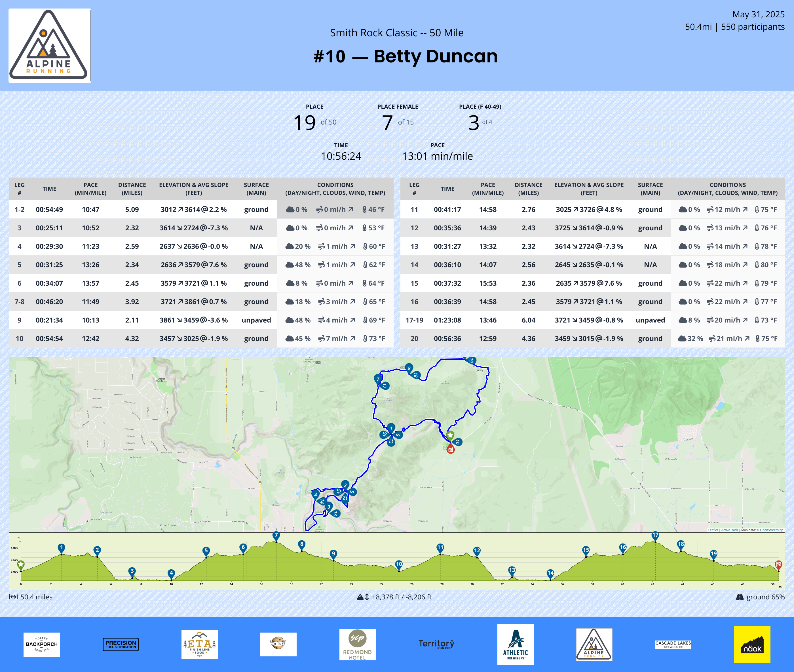
Task: Click the Backporch Coffee Roasters sponsor logo
Action: click(x=41, y=644)
